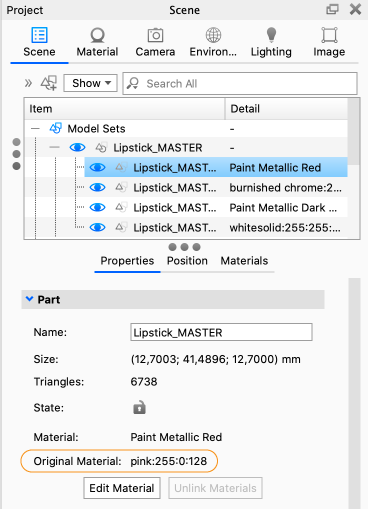The height and width of the screenshot is (509, 368).
Task: Switch to the Image tab
Action: click(x=329, y=43)
